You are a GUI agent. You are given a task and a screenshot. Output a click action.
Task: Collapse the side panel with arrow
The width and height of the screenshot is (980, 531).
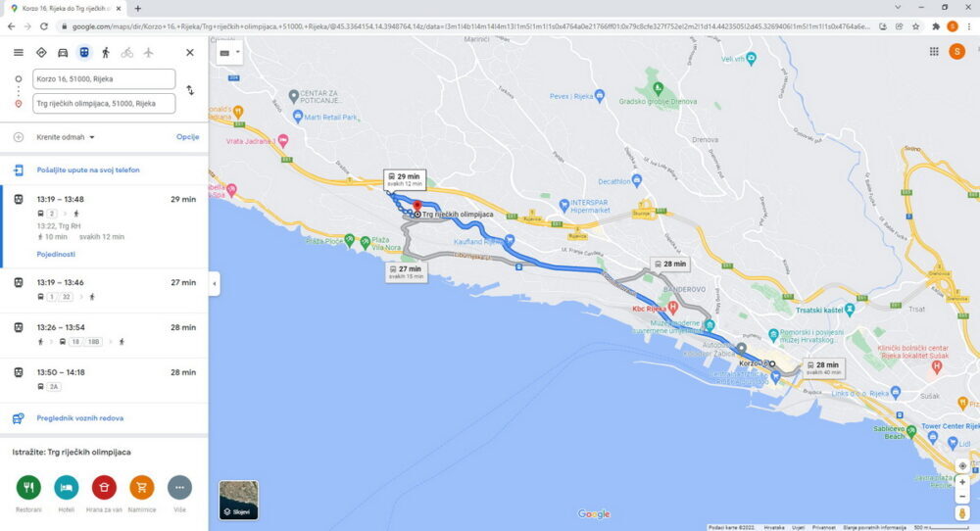pos(215,283)
